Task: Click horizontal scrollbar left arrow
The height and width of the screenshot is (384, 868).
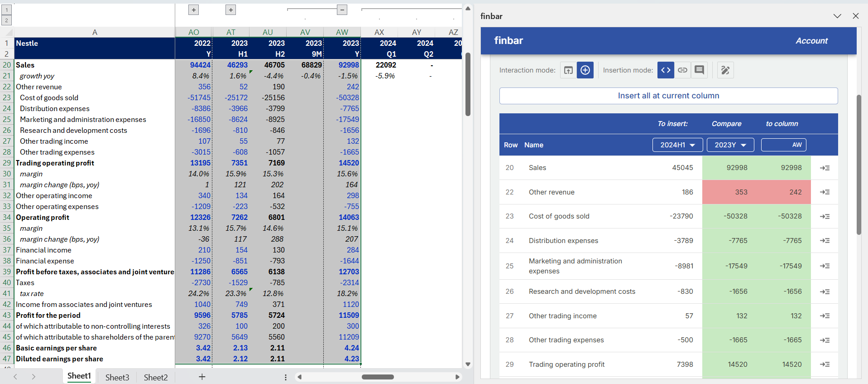Action: pyautogui.click(x=299, y=377)
